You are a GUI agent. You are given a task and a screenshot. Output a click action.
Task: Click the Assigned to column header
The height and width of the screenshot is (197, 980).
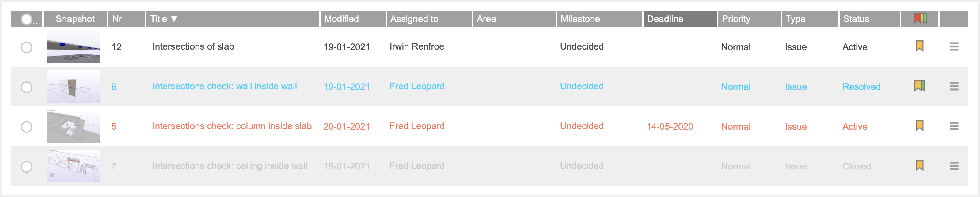pyautogui.click(x=429, y=19)
